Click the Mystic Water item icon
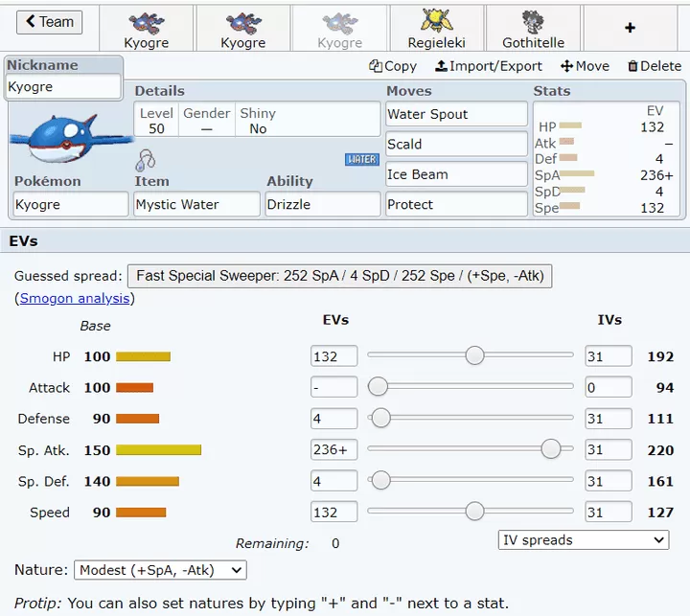 (146, 160)
